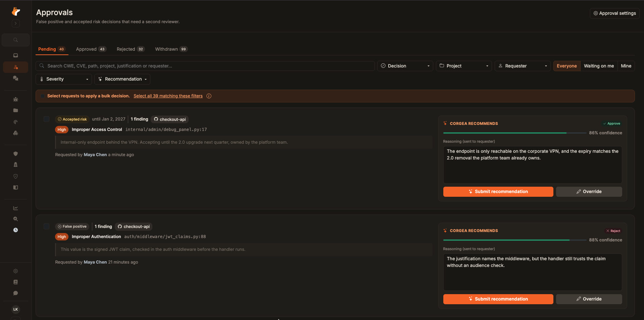
Task: Open the chat bubbles icon in sidebar
Action: coord(16,78)
